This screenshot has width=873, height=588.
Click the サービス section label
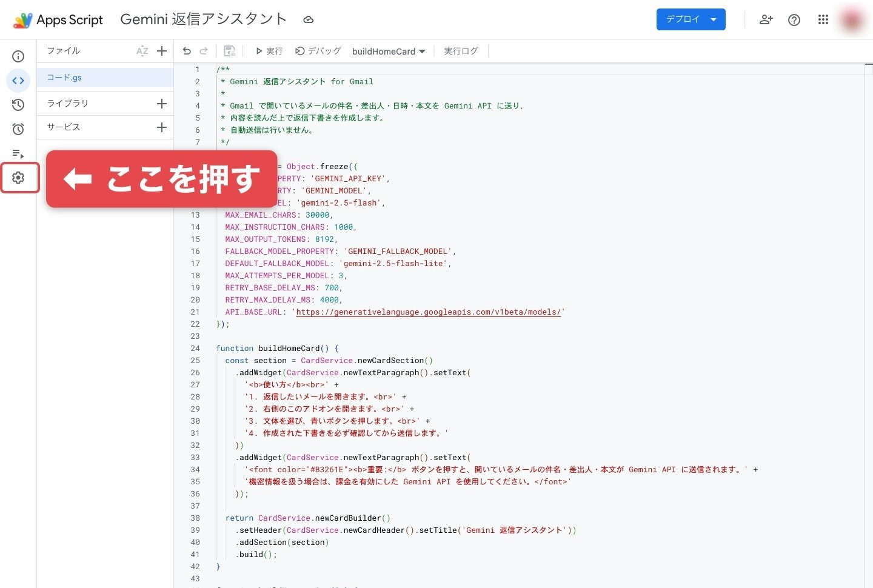(64, 127)
